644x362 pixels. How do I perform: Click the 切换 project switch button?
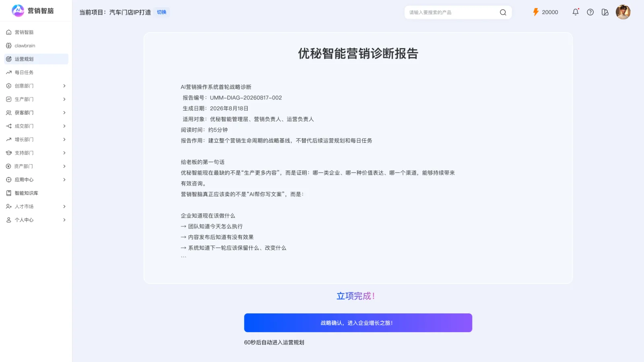pos(162,12)
